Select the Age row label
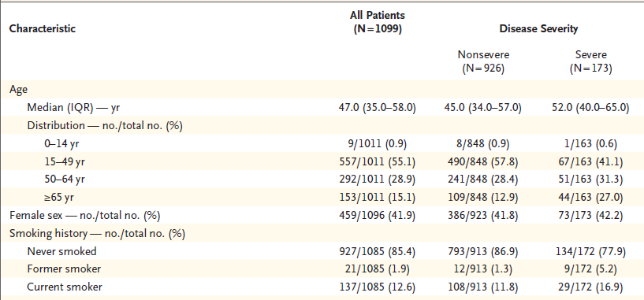 point(17,91)
